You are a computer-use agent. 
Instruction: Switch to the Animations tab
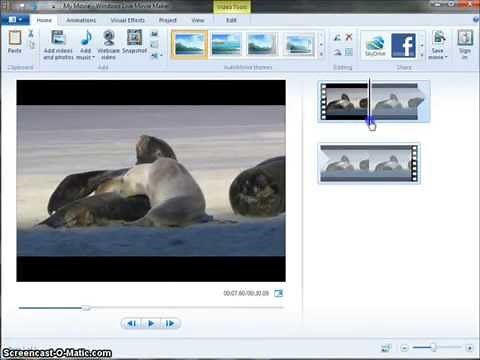pyautogui.click(x=81, y=20)
